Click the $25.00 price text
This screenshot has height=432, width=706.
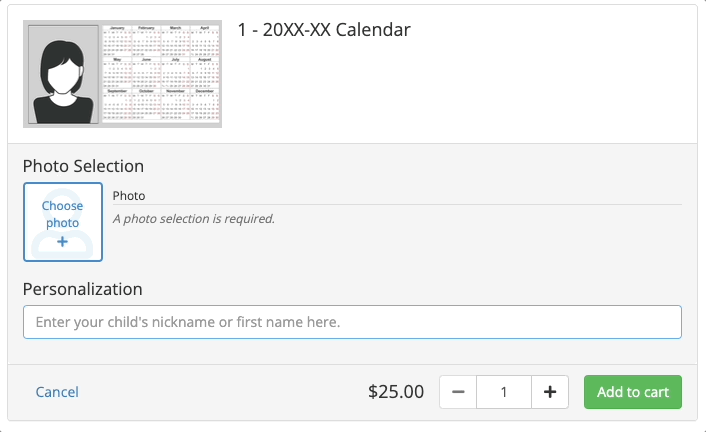[396, 392]
